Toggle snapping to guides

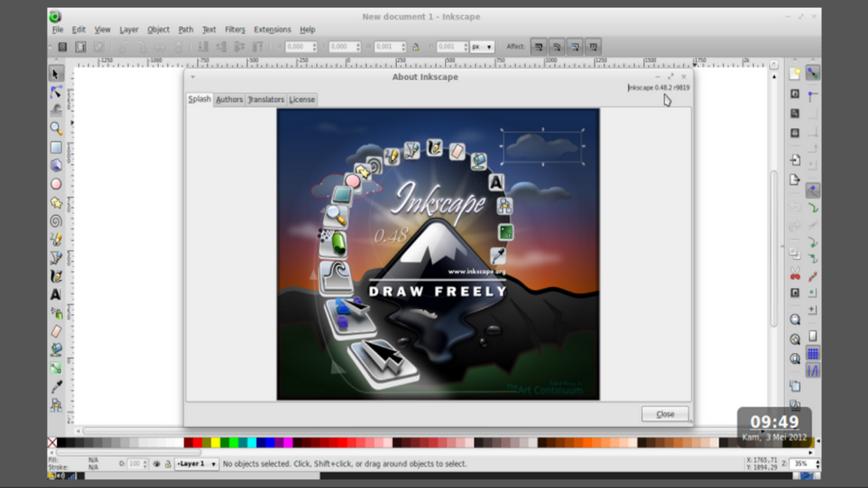pyautogui.click(x=812, y=371)
